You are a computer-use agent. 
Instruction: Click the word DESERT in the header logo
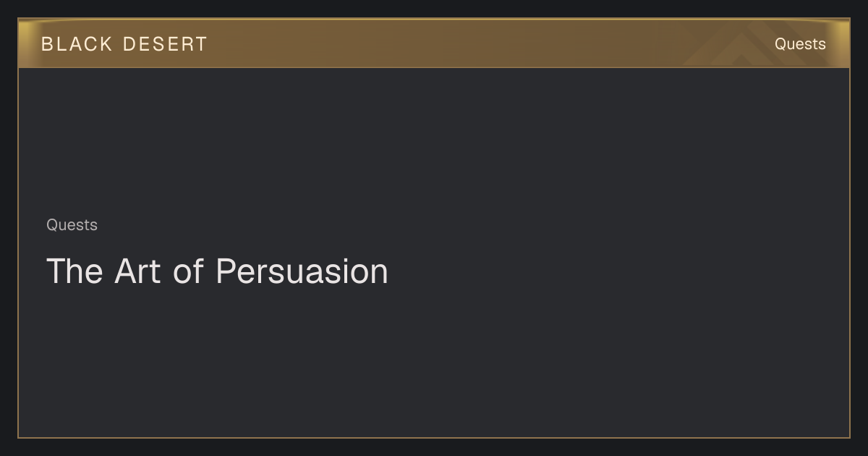click(165, 44)
